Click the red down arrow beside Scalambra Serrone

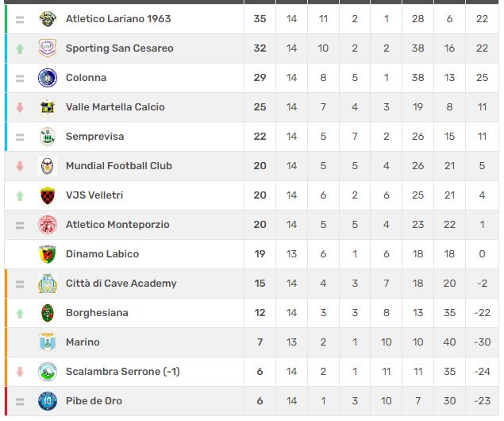pyautogui.click(x=20, y=372)
